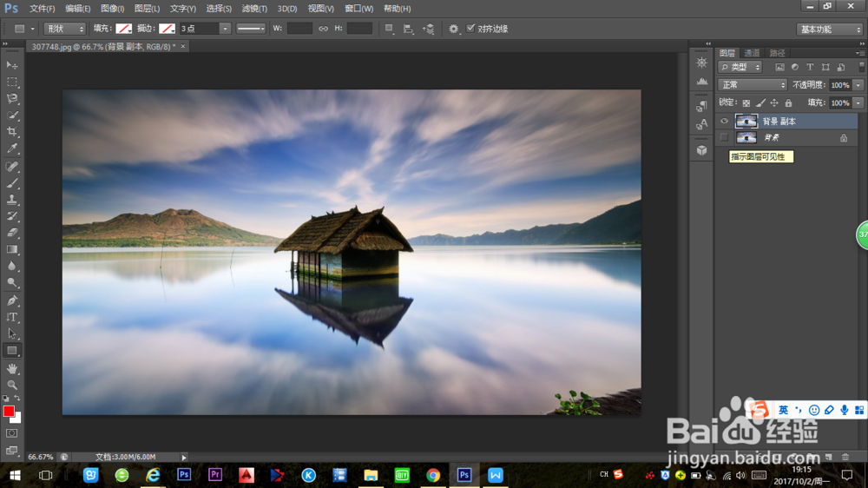Select the Dodge tool
868x488 pixels.
pos(11,282)
